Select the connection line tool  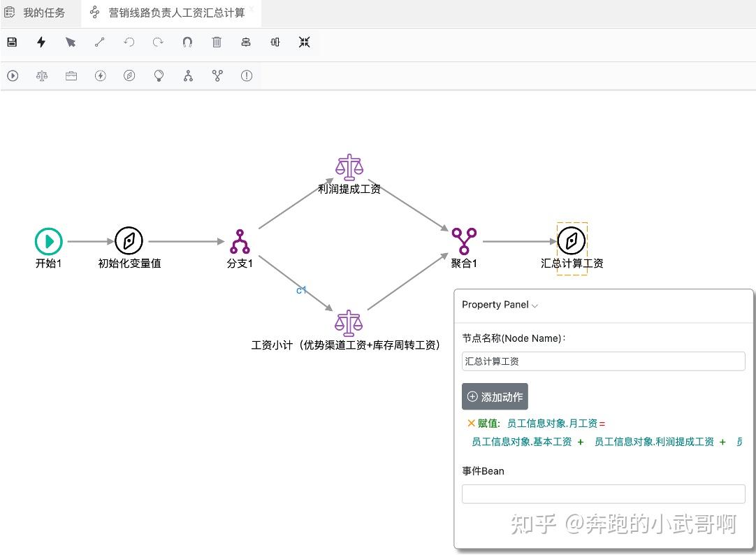click(100, 42)
